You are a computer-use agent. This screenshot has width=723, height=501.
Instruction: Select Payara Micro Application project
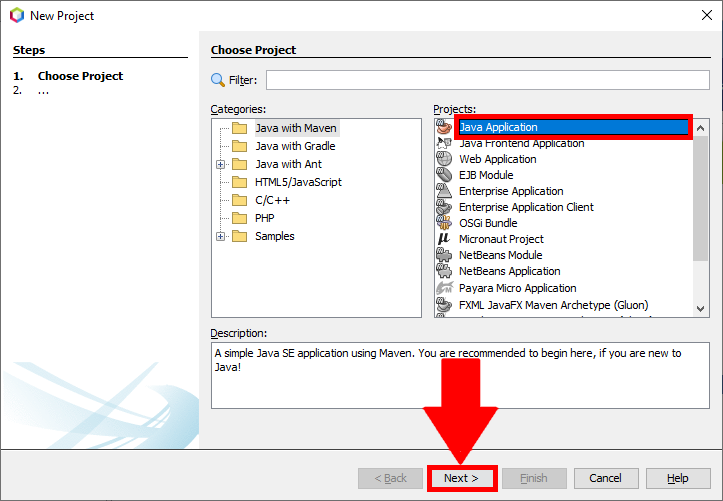point(517,288)
